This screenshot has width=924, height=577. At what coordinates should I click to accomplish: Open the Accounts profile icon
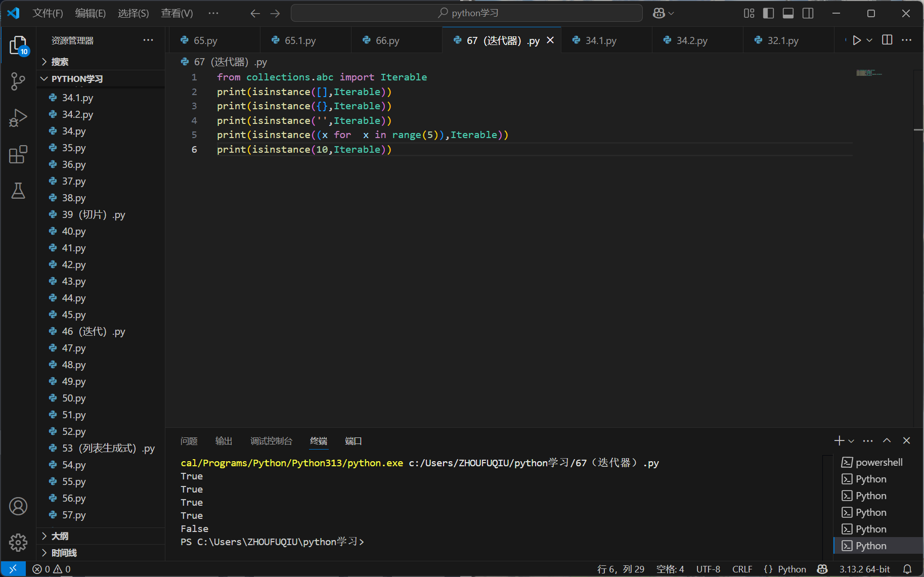[x=18, y=506]
